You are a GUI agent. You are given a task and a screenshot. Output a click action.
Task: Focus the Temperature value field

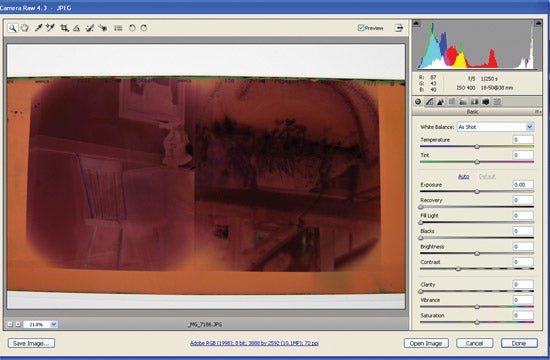(523, 140)
